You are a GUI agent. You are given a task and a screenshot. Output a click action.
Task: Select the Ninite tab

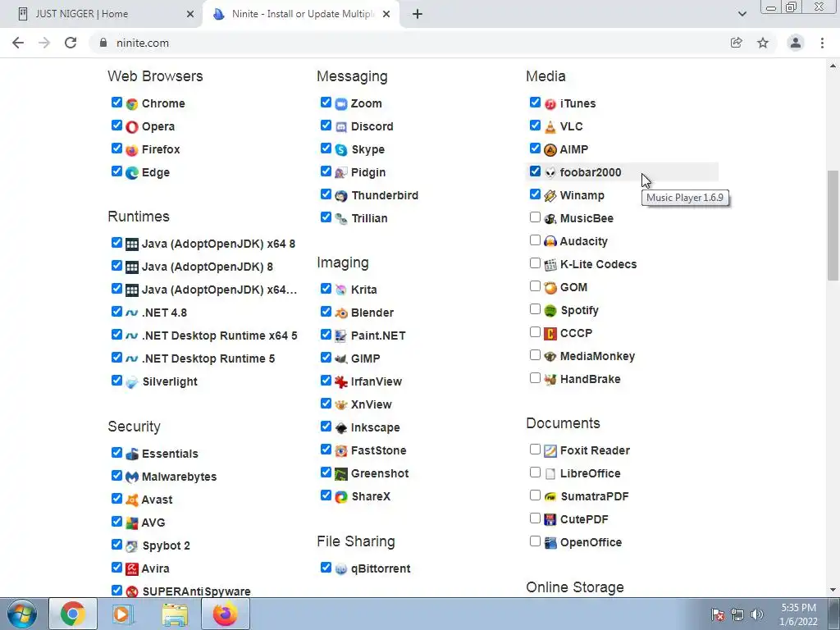(302, 15)
